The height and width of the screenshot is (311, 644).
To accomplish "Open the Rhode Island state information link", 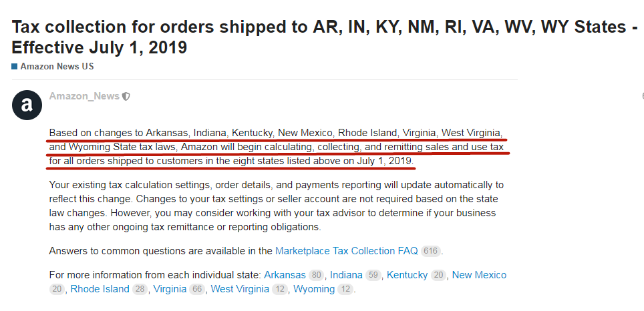I will click(100, 289).
